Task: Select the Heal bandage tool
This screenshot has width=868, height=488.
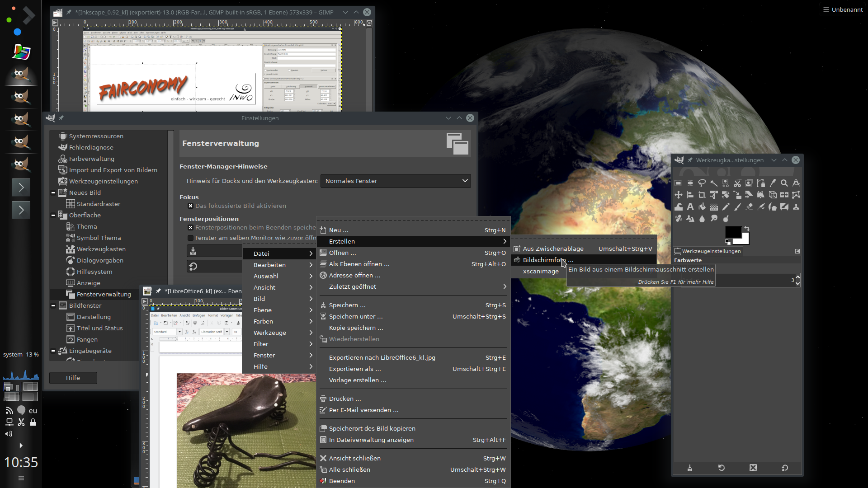Action: [x=679, y=218]
